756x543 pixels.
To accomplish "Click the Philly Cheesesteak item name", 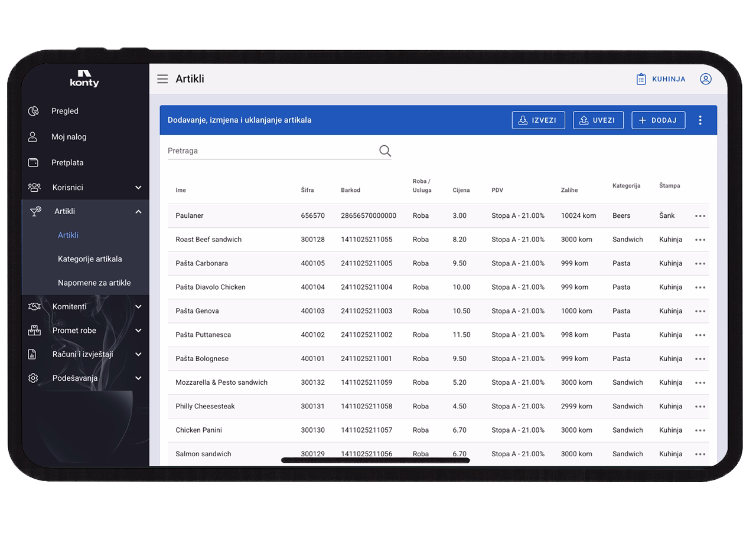I will coord(205,407).
